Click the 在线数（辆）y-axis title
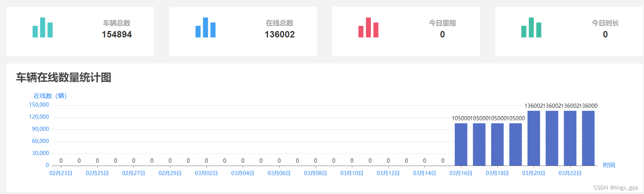 50,96
